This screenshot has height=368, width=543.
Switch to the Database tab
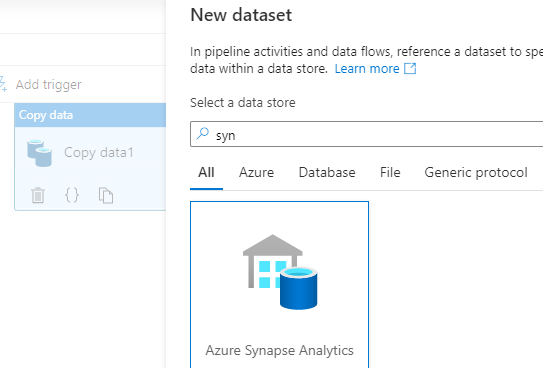pyautogui.click(x=327, y=172)
